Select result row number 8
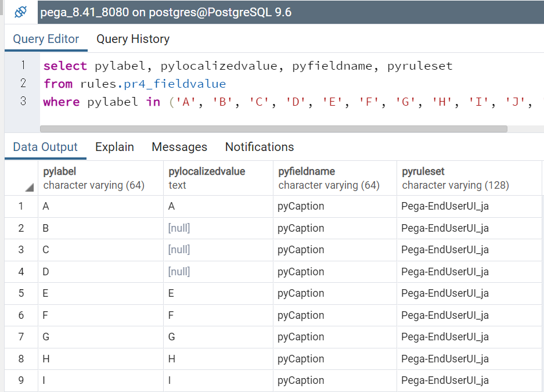Image resolution: width=544 pixels, height=392 pixels. click(x=21, y=359)
